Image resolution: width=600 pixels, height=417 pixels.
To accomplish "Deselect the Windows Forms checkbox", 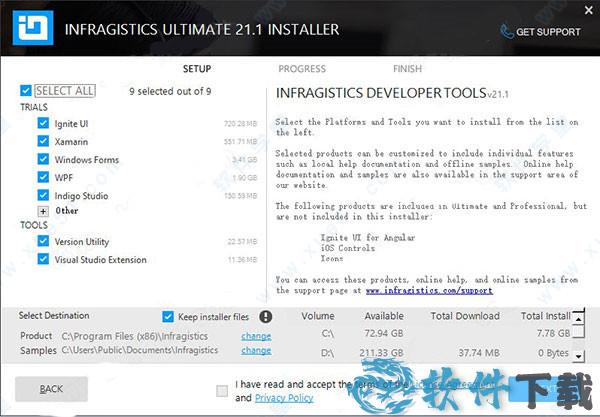I will pos(43,159).
